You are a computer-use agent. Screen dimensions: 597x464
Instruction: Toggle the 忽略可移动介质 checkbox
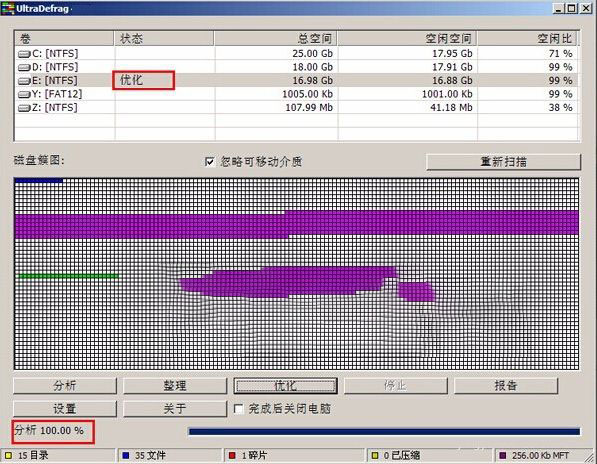point(209,162)
